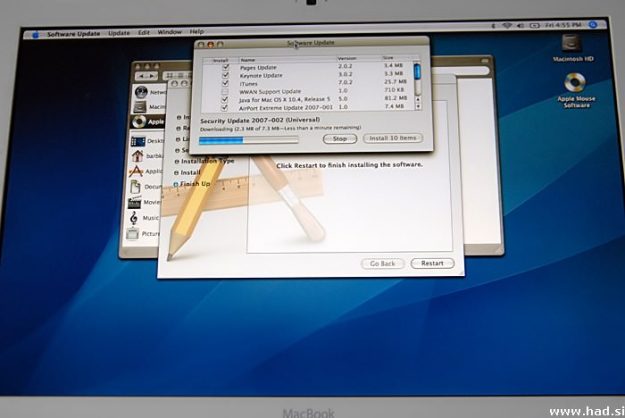Open Movies folder icon in sidebar
The width and height of the screenshot is (625, 418).
click(x=135, y=202)
